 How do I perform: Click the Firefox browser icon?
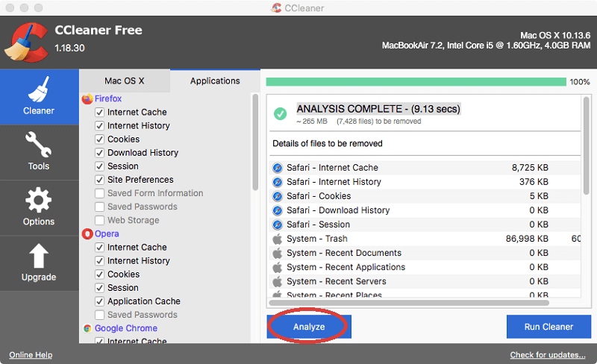[87, 98]
